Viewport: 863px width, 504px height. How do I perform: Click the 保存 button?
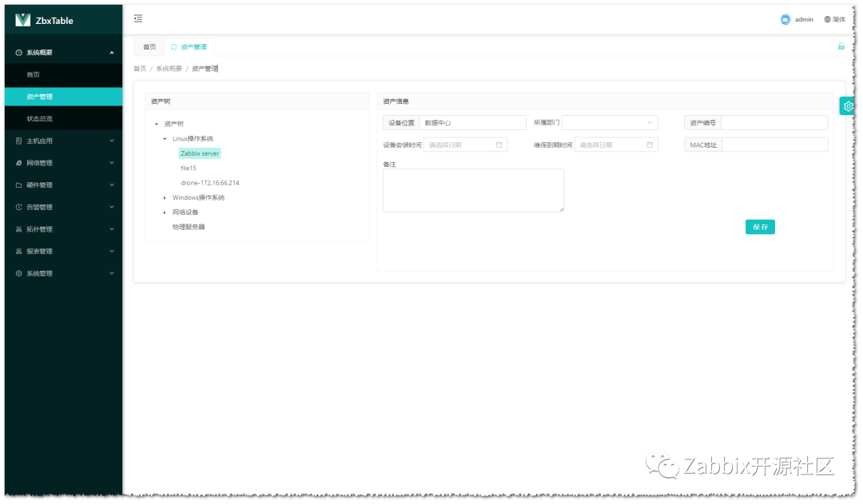(760, 227)
